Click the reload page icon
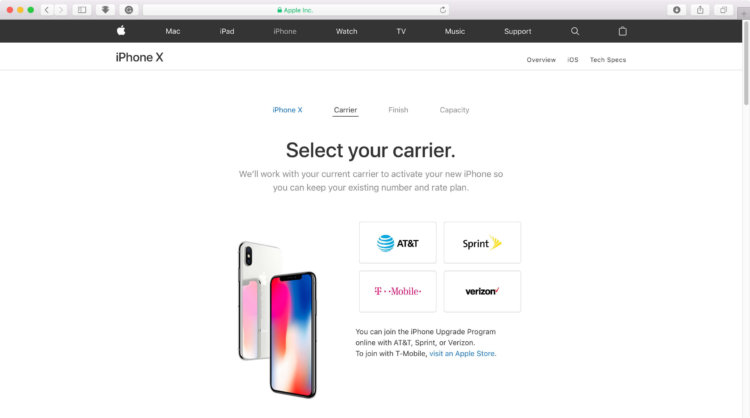The width and height of the screenshot is (750, 418). pos(442,10)
